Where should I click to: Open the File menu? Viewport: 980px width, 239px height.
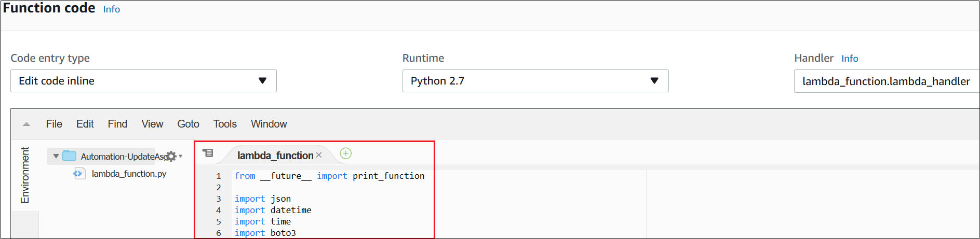click(54, 124)
